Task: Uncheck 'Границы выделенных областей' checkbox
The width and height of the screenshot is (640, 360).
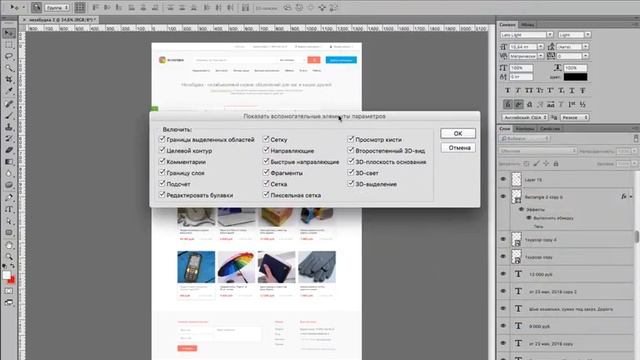Action: 162,139
